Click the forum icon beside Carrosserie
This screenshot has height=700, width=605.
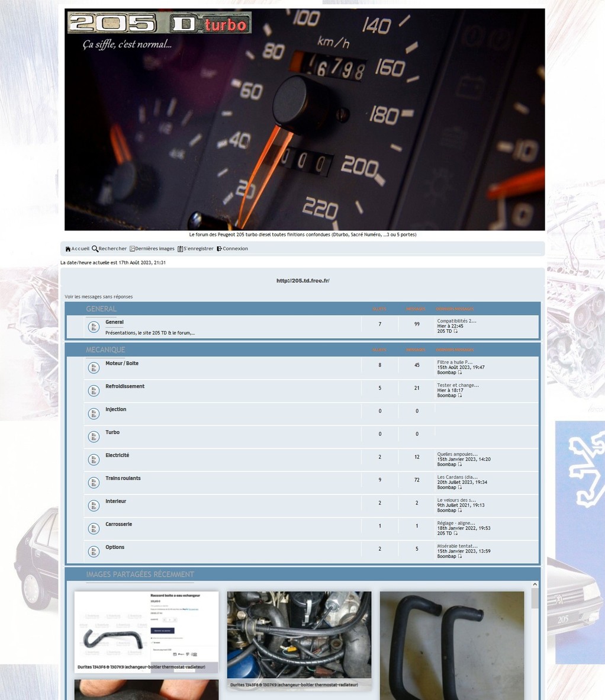click(x=94, y=529)
